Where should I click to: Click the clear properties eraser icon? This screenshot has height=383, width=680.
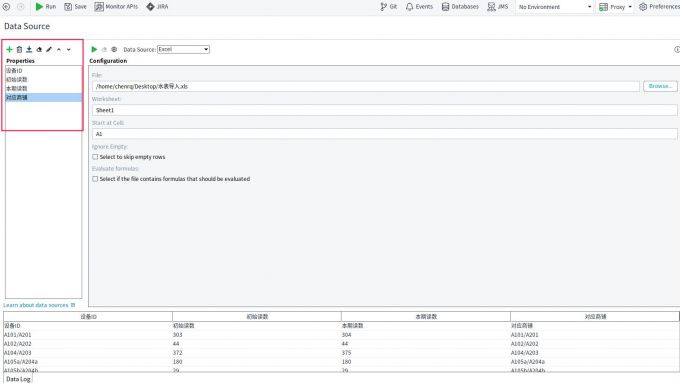point(39,49)
